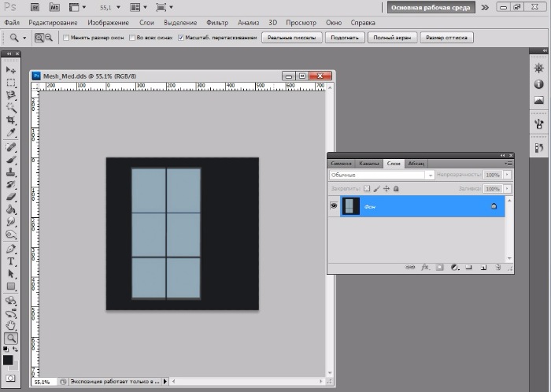Click the foreground color swatch
This screenshot has height=392, width=551.
coord(8,360)
